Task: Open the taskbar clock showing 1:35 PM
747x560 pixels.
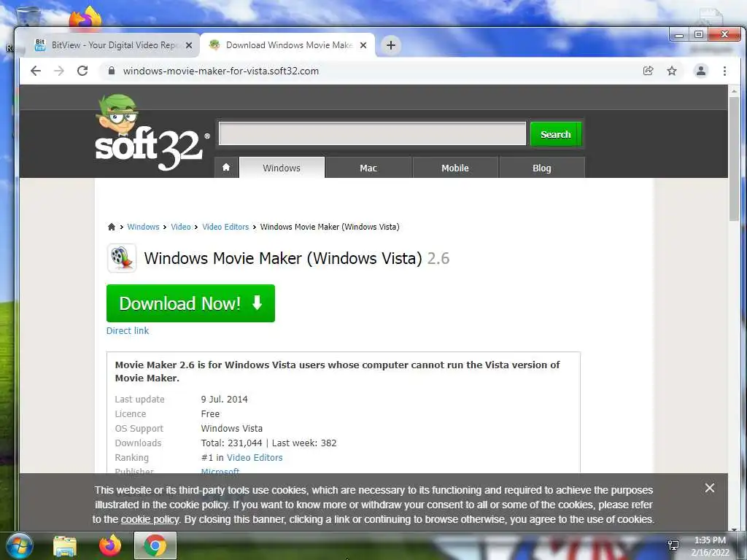Action: pyautogui.click(x=710, y=546)
